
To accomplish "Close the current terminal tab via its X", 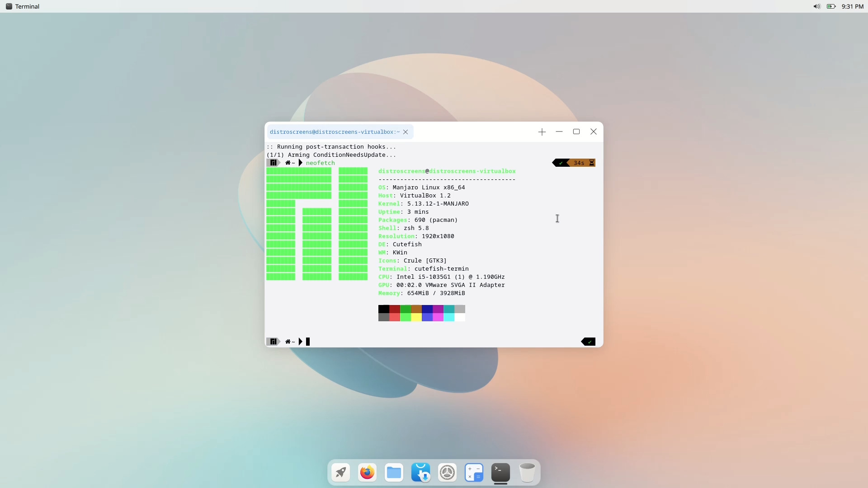I will (406, 131).
